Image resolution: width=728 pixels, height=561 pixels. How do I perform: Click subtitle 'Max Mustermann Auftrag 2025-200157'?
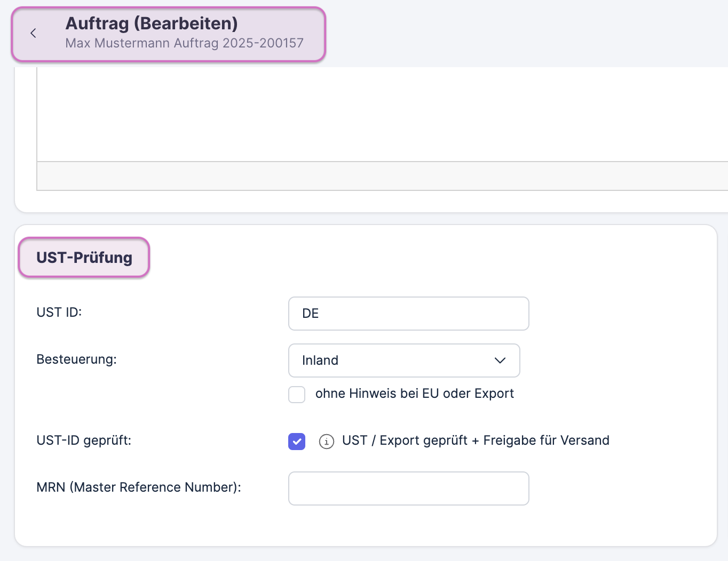tap(184, 43)
